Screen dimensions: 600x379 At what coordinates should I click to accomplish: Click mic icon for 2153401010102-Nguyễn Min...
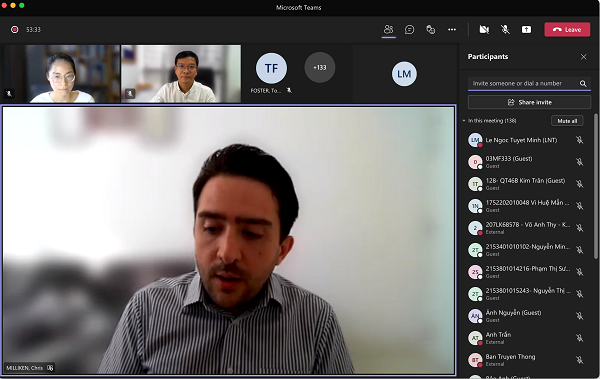click(579, 250)
